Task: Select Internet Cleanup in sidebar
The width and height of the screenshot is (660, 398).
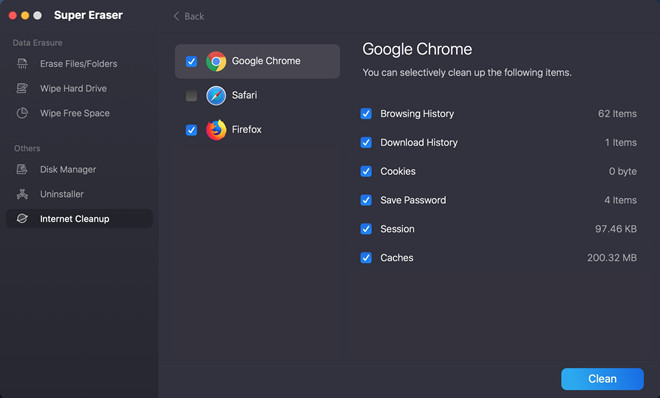Action: [79, 219]
